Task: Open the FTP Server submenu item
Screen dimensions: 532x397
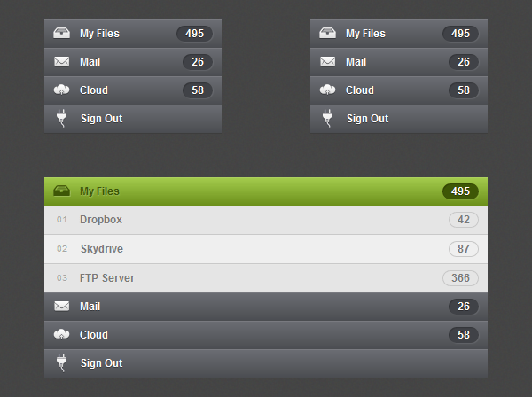Action: 107,278
